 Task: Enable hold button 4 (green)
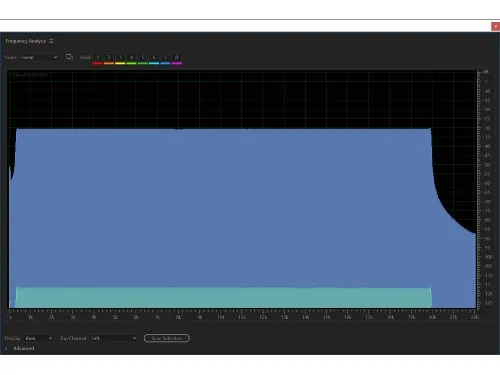132,58
